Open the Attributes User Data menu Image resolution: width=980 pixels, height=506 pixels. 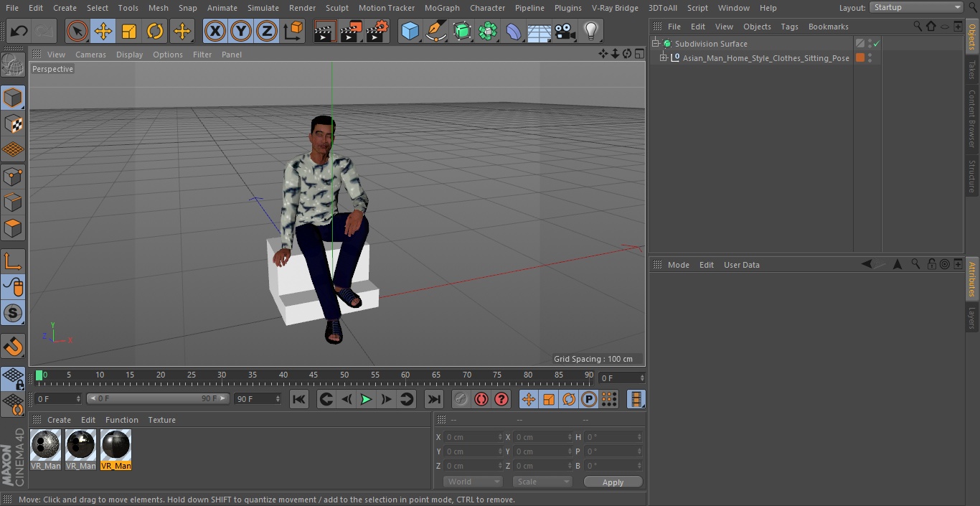coord(741,265)
